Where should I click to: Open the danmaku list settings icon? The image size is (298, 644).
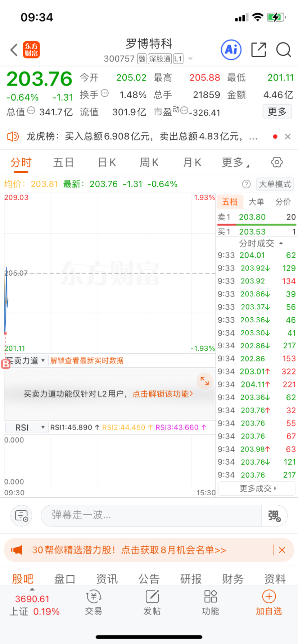click(x=22, y=516)
